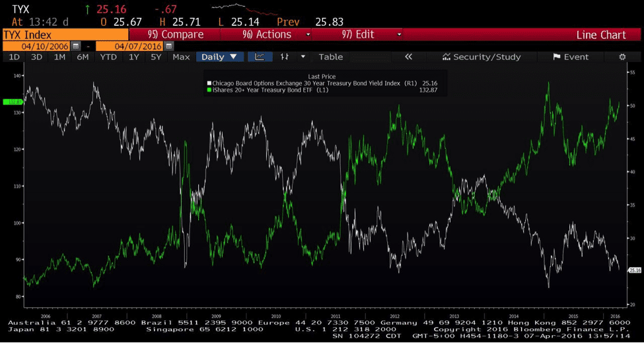The height and width of the screenshot is (343, 644).
Task: Click the 2015 label on the time axis
Action: [573, 317]
